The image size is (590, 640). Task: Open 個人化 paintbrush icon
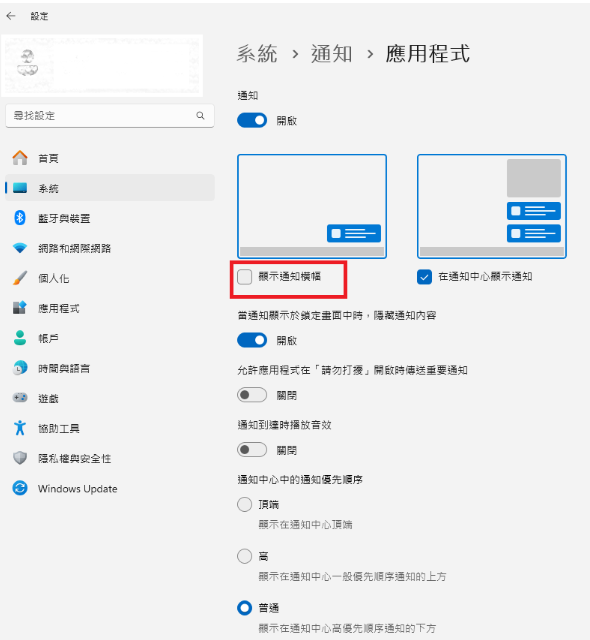tap(20, 278)
